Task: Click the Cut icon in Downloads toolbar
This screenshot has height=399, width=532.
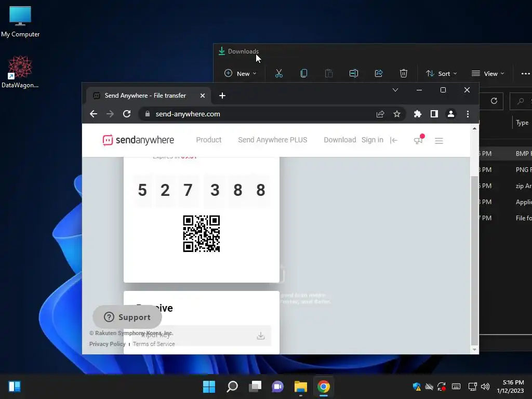Action: click(x=279, y=73)
